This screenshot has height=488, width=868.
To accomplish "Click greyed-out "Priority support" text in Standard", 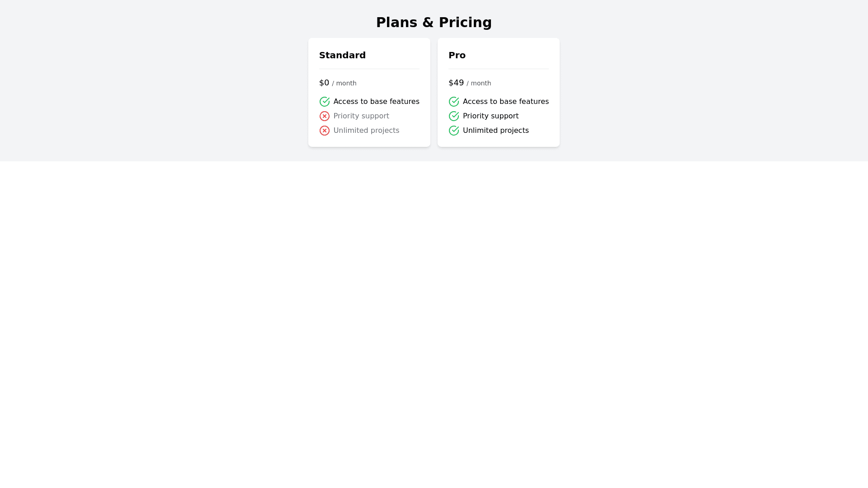I will coord(361,116).
